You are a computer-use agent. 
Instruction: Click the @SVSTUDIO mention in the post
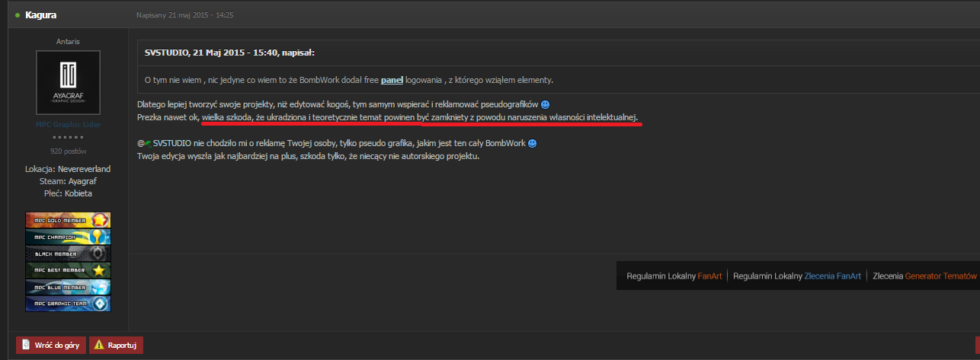pos(172,143)
